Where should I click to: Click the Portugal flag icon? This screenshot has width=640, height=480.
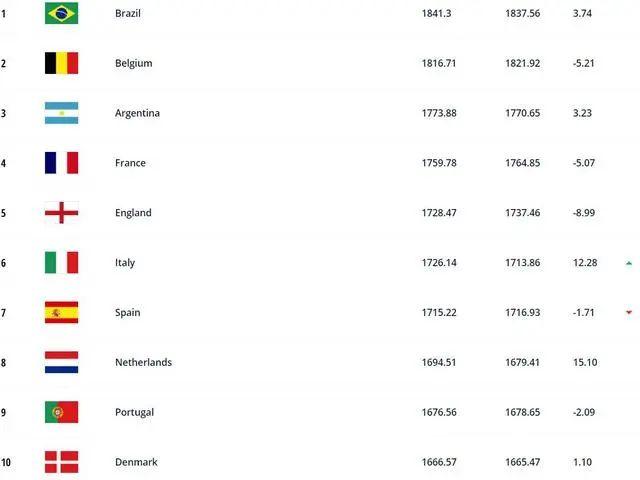(61, 412)
